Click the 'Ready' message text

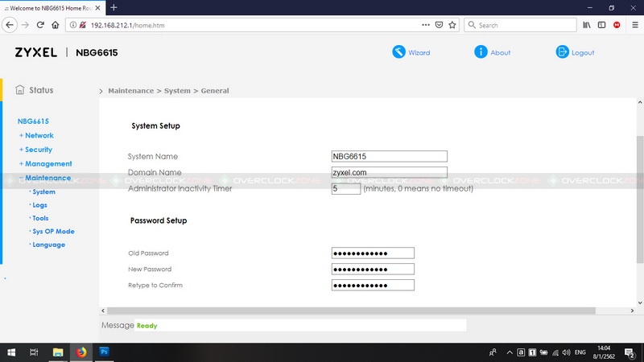[147, 326]
